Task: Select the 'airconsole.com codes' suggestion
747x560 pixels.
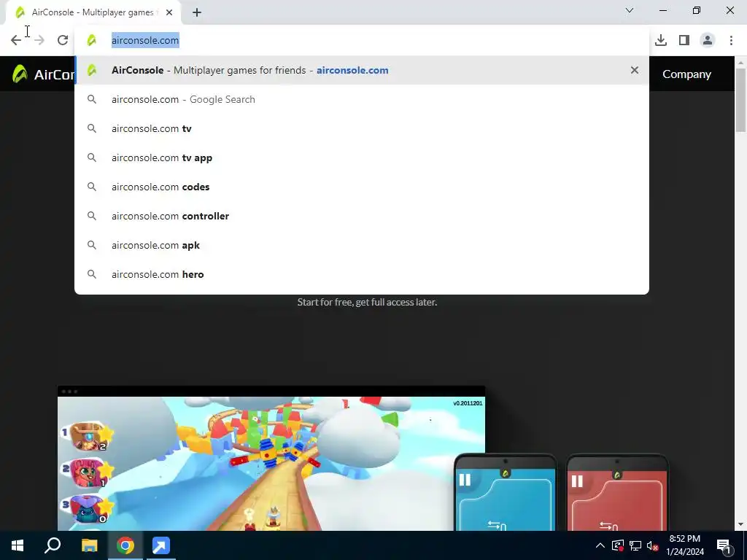Action: 362,187
